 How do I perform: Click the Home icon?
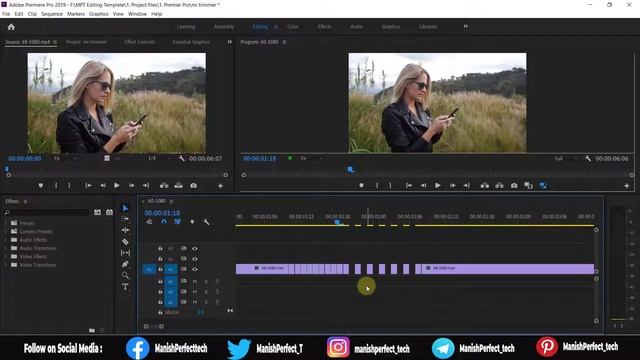(11, 27)
